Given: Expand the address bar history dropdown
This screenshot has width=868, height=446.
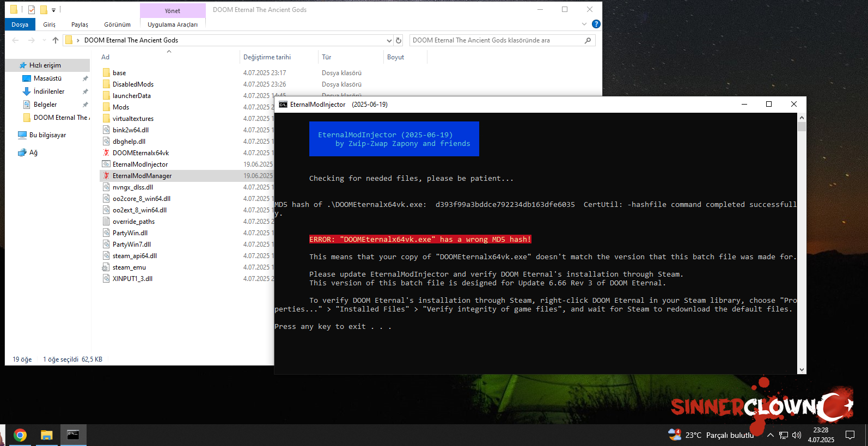Looking at the screenshot, I should coord(389,40).
